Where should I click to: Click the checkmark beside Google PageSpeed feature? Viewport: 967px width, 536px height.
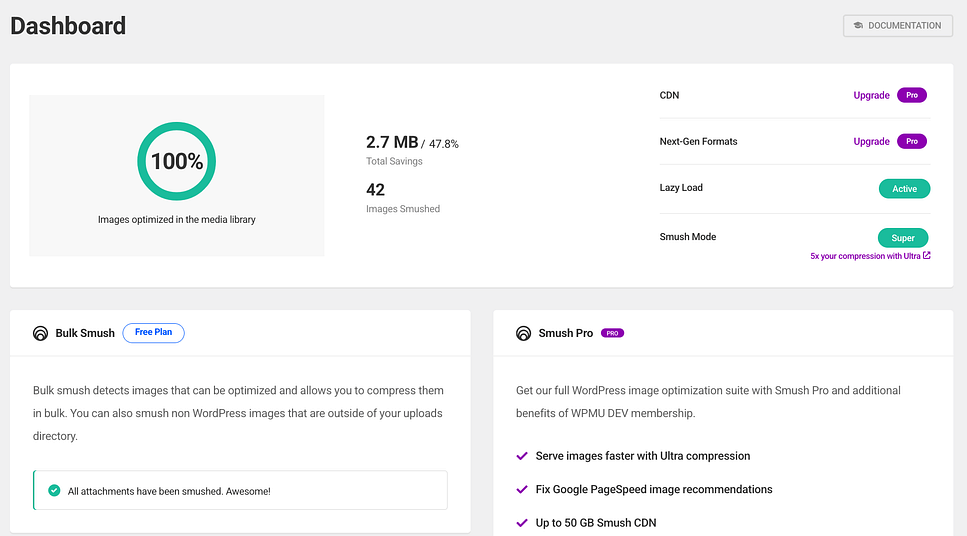521,490
